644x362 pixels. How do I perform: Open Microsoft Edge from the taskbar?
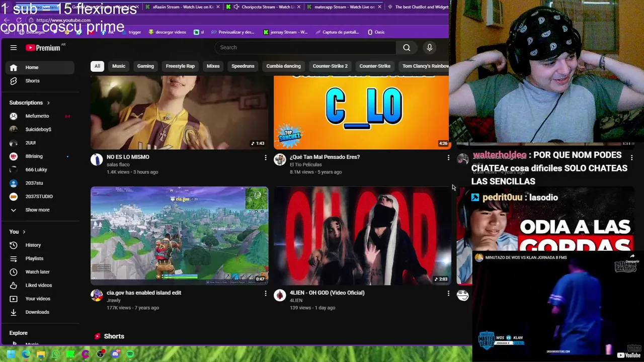pos(26,354)
